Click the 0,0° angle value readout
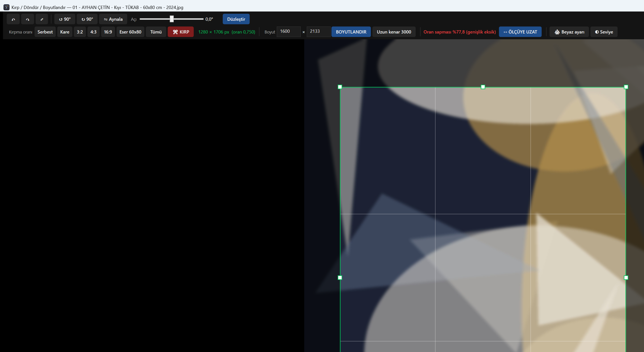The height and width of the screenshot is (352, 644). tap(209, 19)
